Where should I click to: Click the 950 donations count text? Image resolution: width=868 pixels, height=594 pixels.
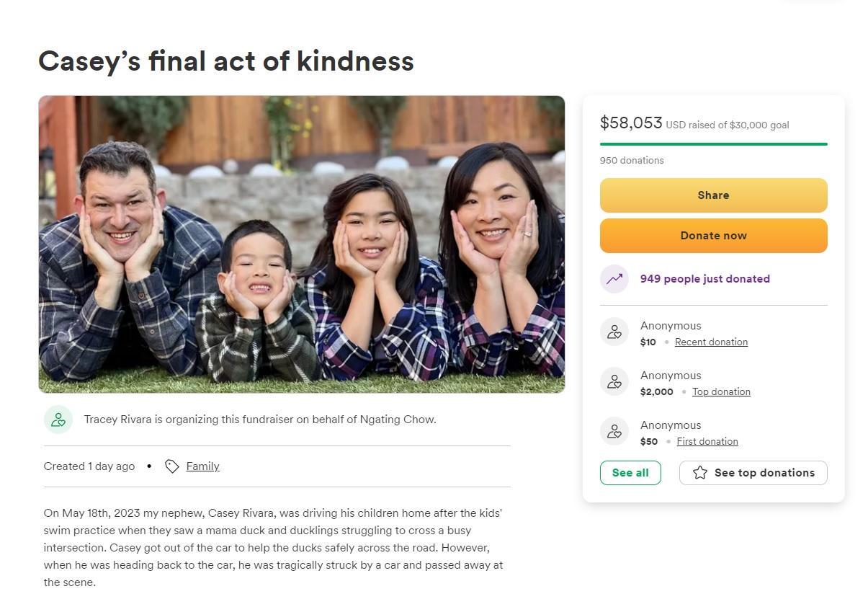coord(632,160)
